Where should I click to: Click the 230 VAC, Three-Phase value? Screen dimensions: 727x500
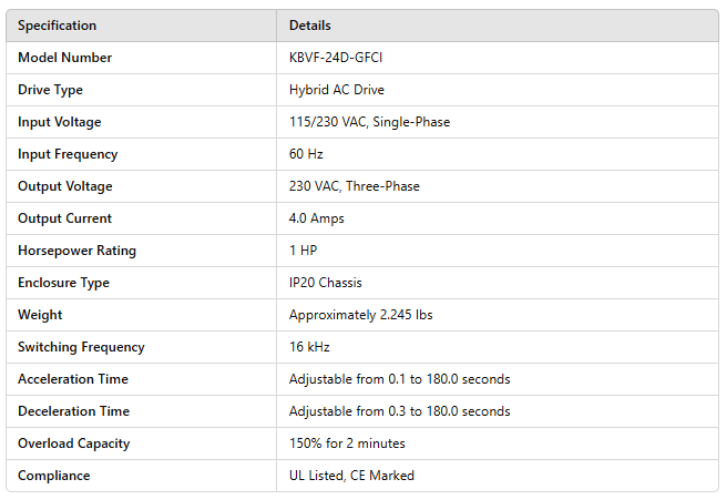tap(354, 186)
